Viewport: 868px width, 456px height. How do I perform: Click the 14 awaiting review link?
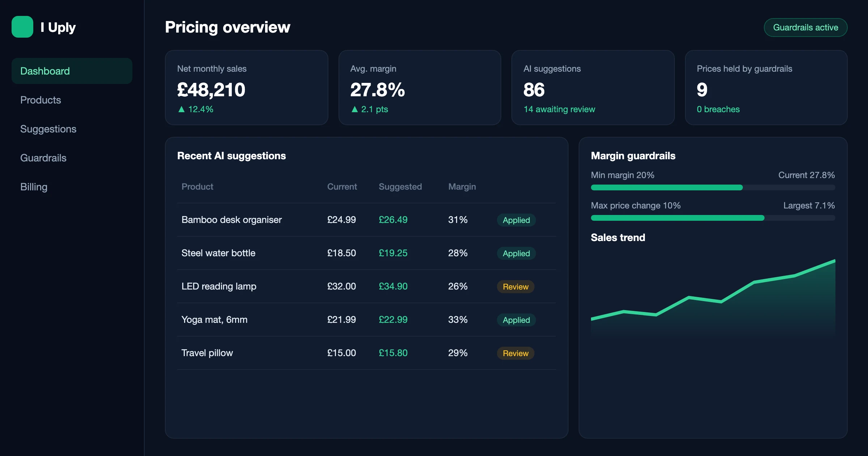559,109
